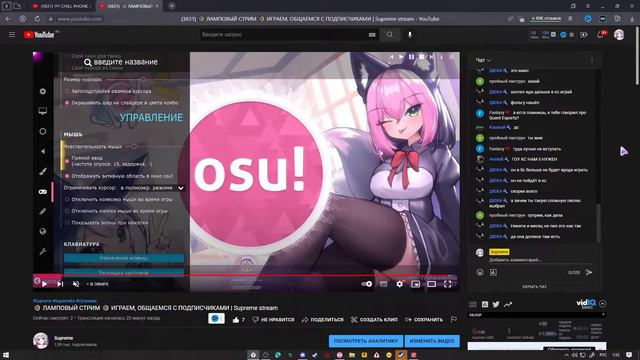Start voice search with the microphone
Image resolution: width=640 pixels, height=360 pixels.
410,35
